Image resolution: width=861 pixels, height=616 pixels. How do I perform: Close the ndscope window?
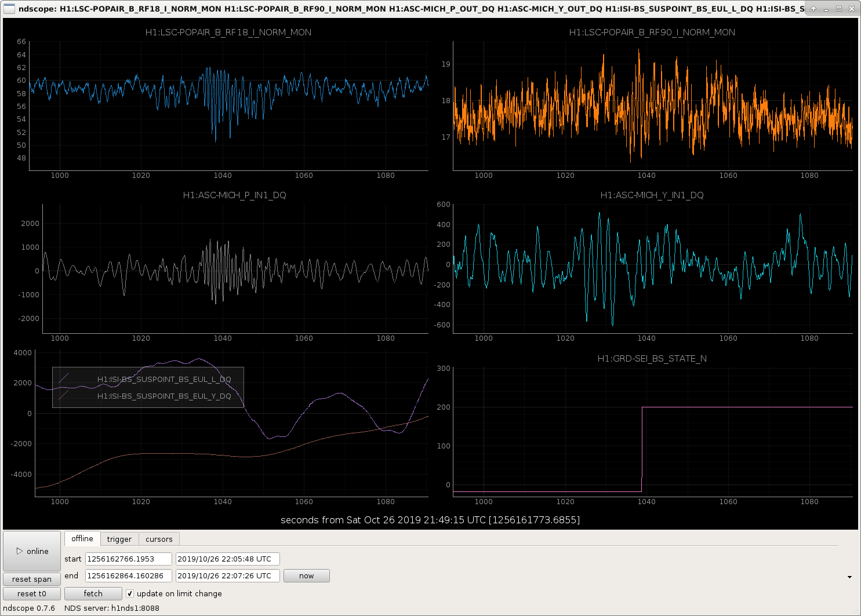click(851, 9)
